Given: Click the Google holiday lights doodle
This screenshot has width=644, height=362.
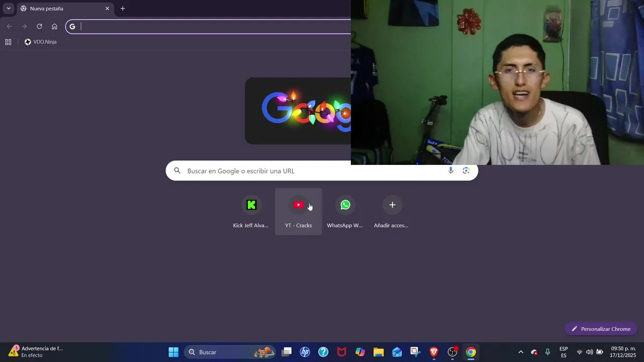Looking at the screenshot, I should (x=298, y=111).
